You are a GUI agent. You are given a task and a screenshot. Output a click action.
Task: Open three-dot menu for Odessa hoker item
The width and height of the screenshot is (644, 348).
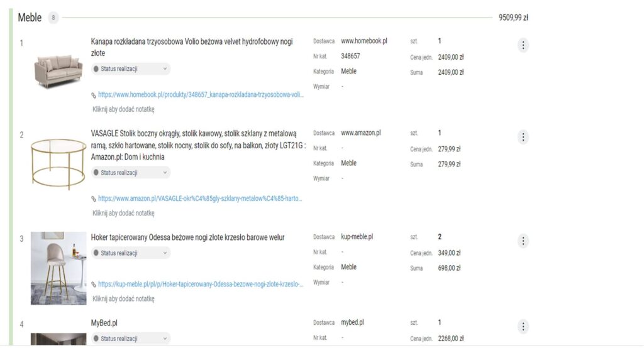(x=523, y=241)
